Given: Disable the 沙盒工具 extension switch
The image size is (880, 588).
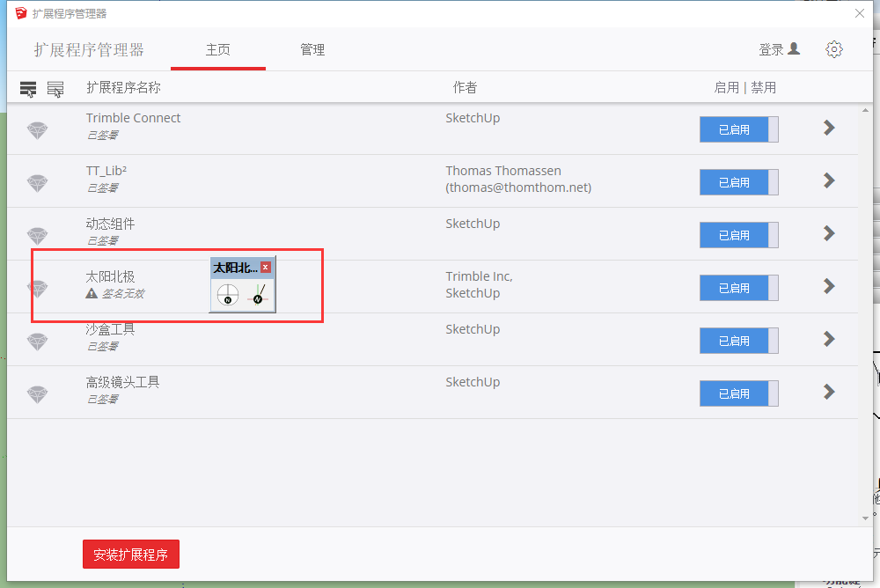Looking at the screenshot, I should coord(738,341).
